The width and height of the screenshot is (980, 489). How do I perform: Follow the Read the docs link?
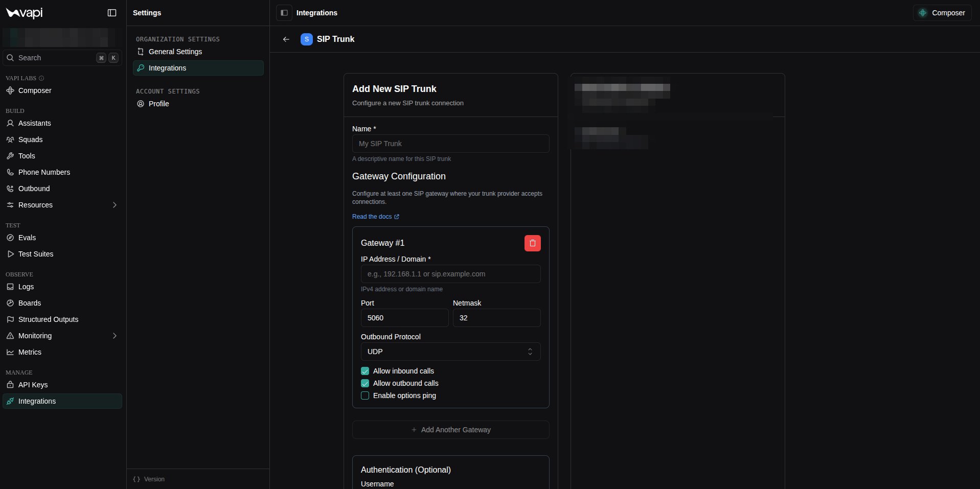coord(376,217)
